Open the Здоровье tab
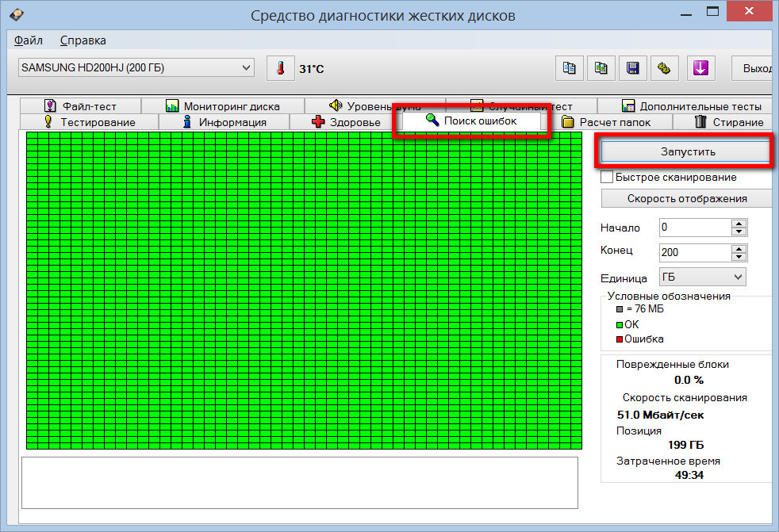This screenshot has height=532, width=779. (346, 121)
